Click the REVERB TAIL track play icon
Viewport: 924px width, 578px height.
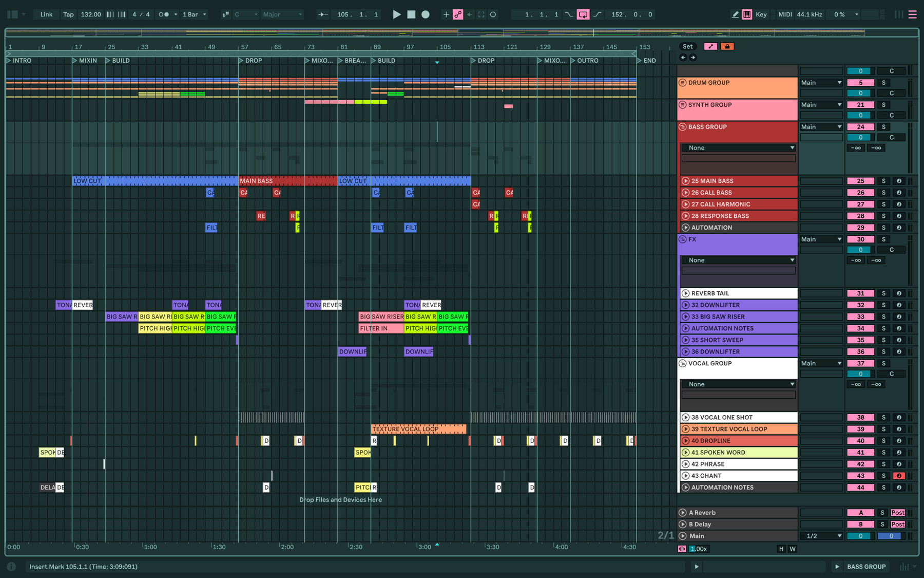click(x=685, y=293)
